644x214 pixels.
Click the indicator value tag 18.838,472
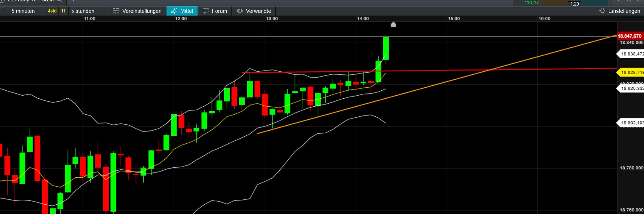(x=631, y=54)
